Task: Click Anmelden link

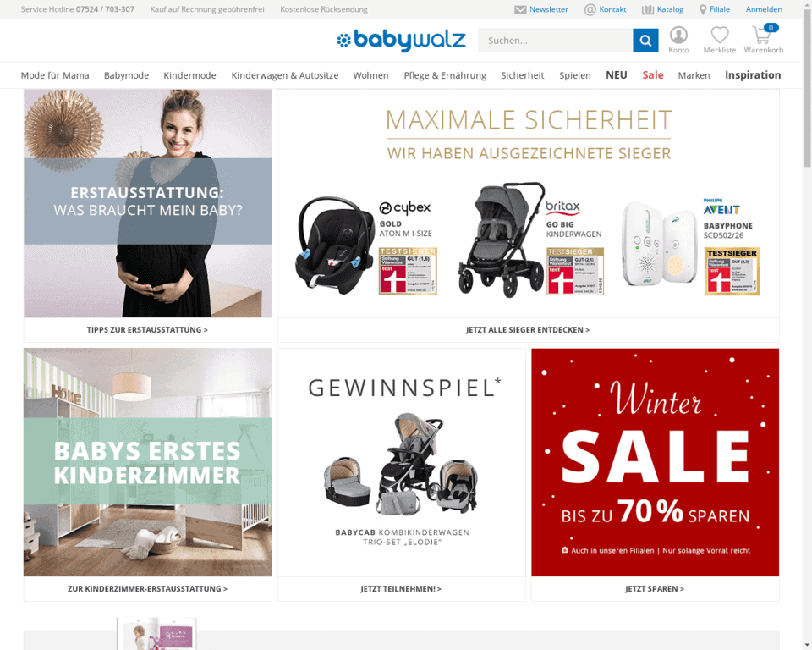Action: click(764, 9)
